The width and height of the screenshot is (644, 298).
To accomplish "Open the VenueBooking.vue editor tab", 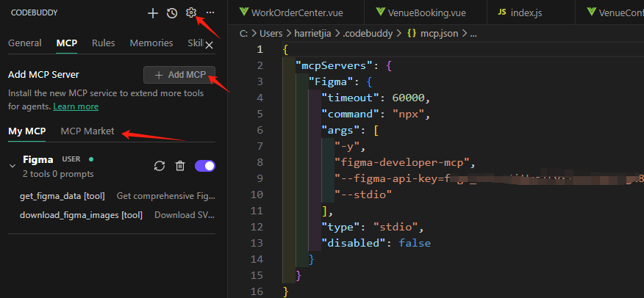I will (x=426, y=12).
